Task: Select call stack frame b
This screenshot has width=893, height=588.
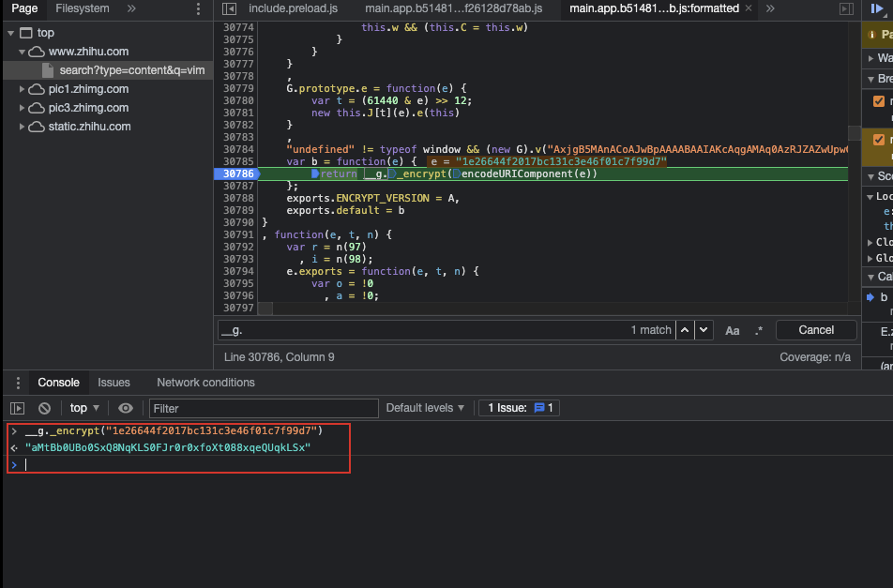Action: 884,297
